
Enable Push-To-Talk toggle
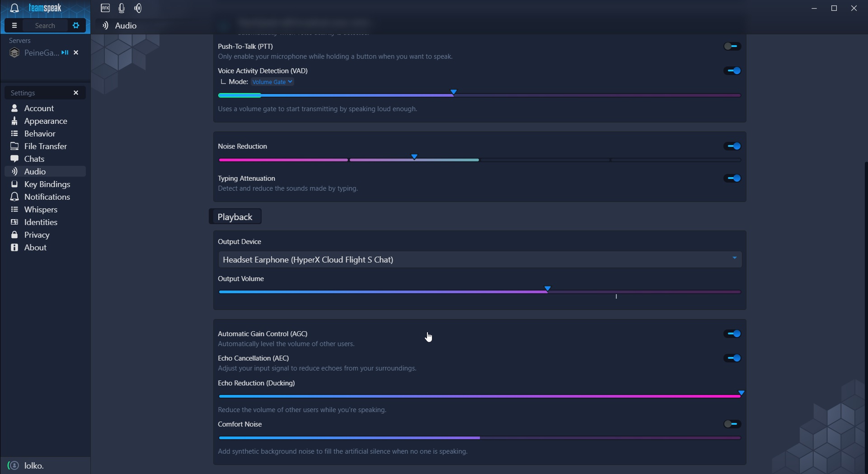pos(732,46)
